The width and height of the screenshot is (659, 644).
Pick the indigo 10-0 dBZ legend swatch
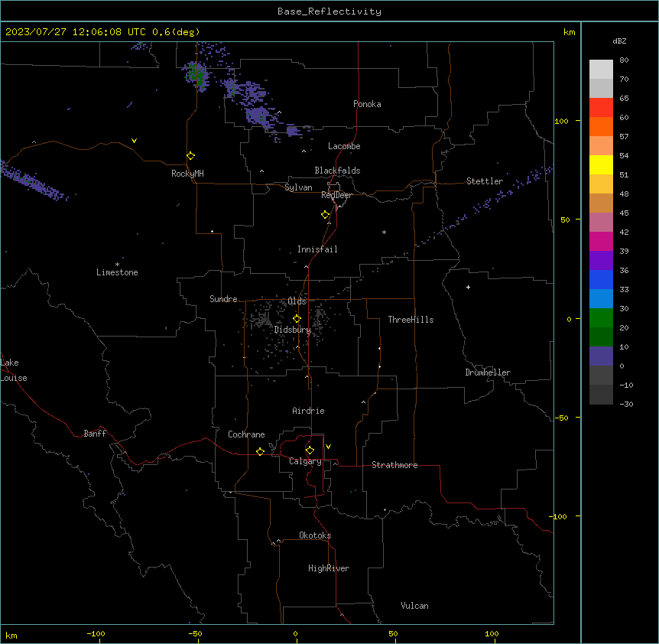coord(601,356)
